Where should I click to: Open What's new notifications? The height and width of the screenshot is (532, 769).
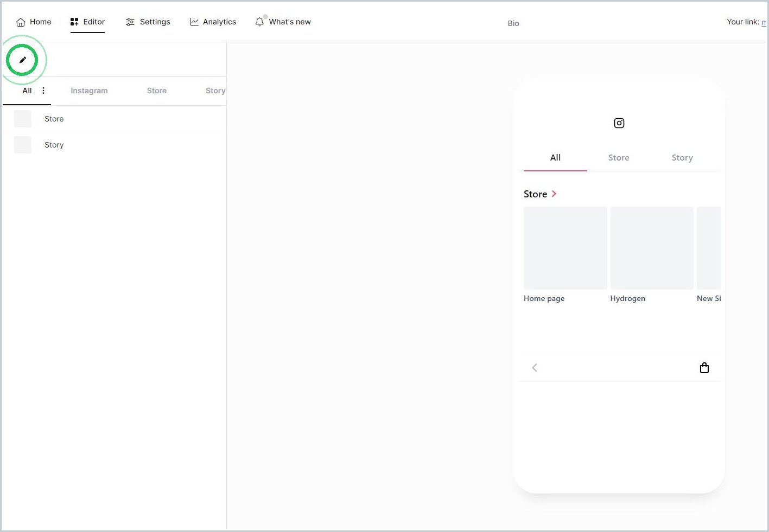click(x=283, y=22)
